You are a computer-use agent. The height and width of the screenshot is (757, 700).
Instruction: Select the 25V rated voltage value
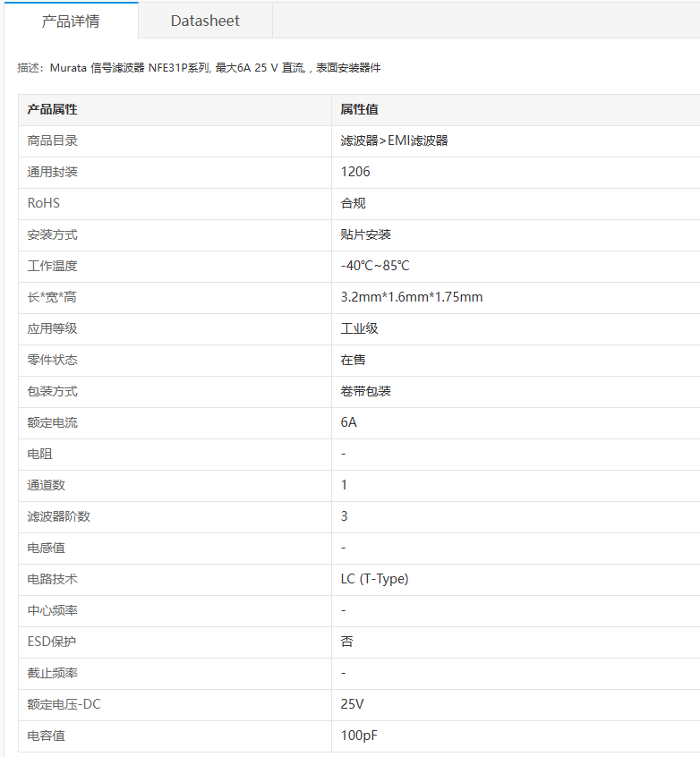352,704
